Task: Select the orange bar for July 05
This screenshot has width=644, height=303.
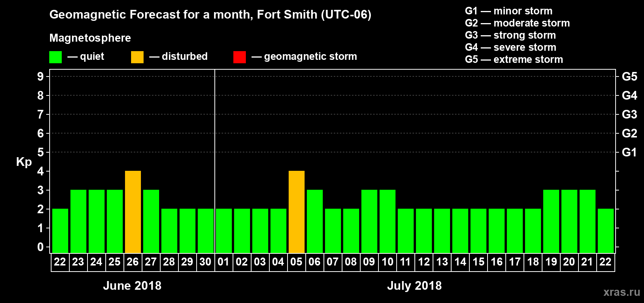Action: (297, 212)
